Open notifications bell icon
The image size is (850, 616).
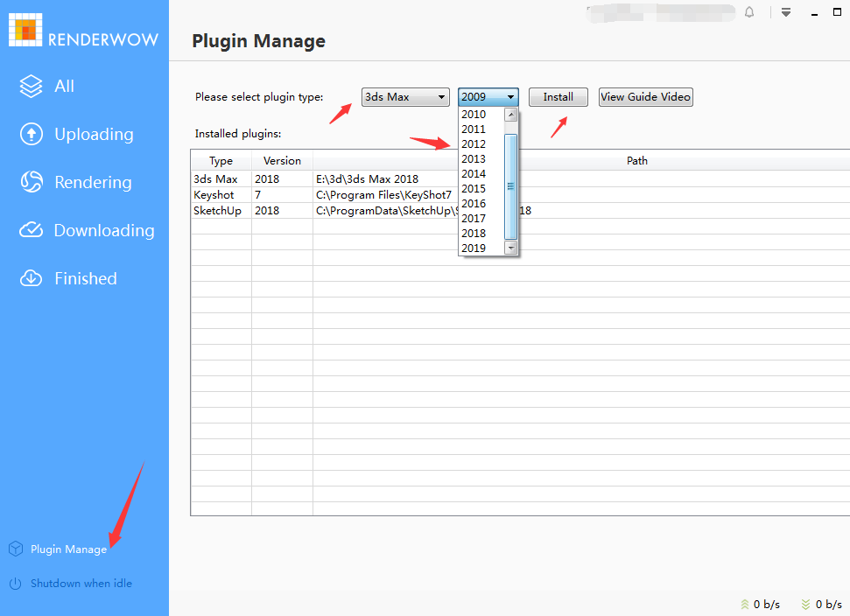tap(749, 12)
